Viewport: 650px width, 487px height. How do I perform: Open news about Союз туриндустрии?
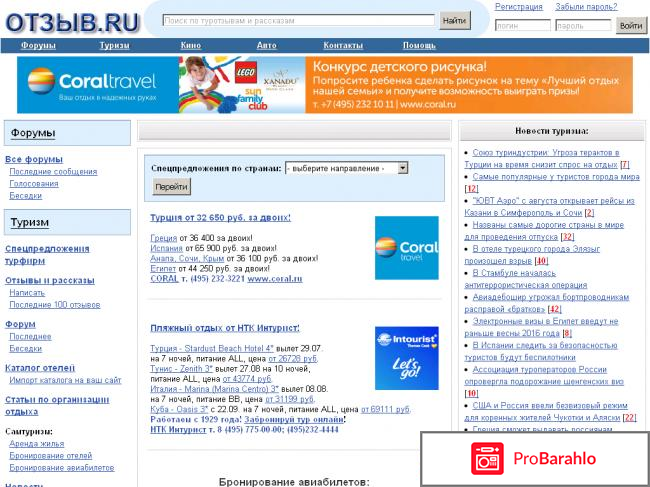pos(543,159)
